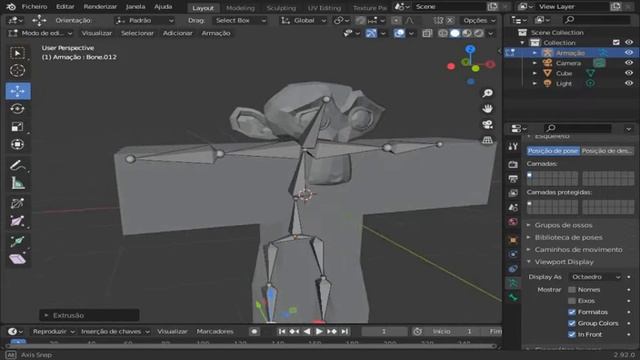Open the Tool properties tab

point(513,147)
